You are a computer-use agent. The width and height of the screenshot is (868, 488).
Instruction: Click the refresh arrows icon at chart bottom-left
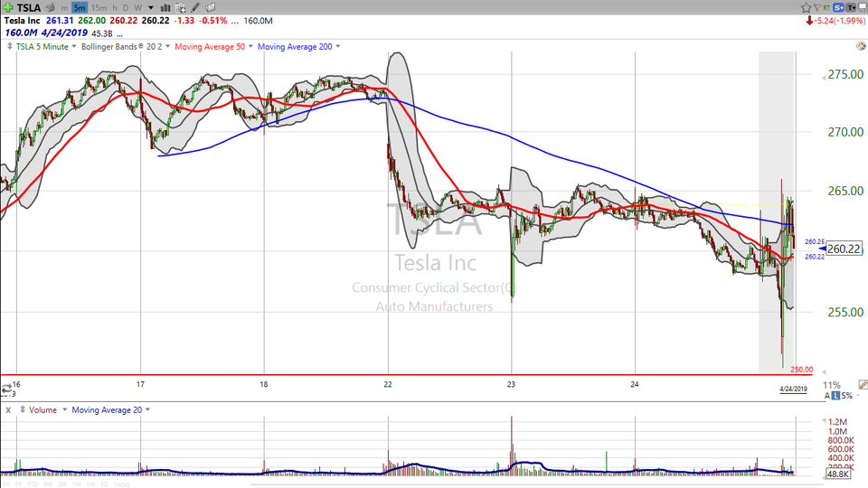coord(6,389)
